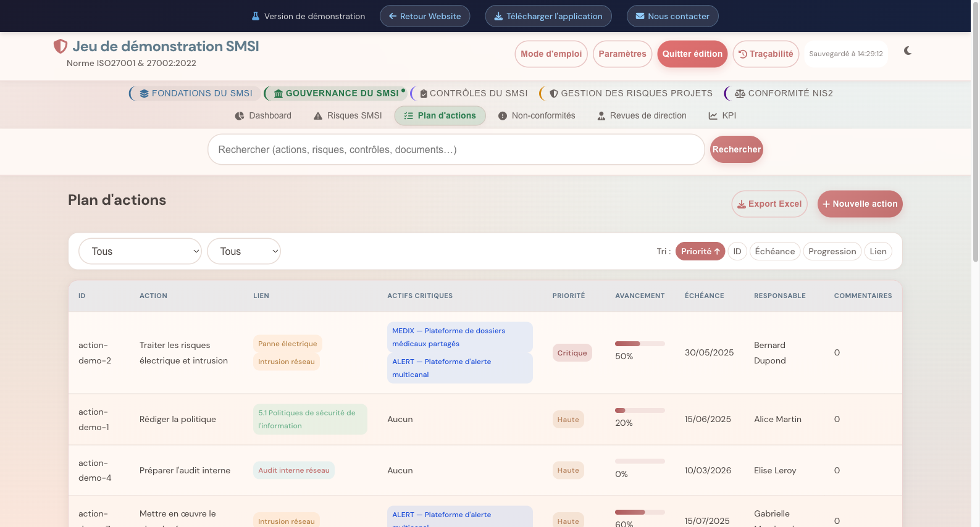Click the Nouvelle action button
Screen dimensions: 980x527
pos(860,204)
